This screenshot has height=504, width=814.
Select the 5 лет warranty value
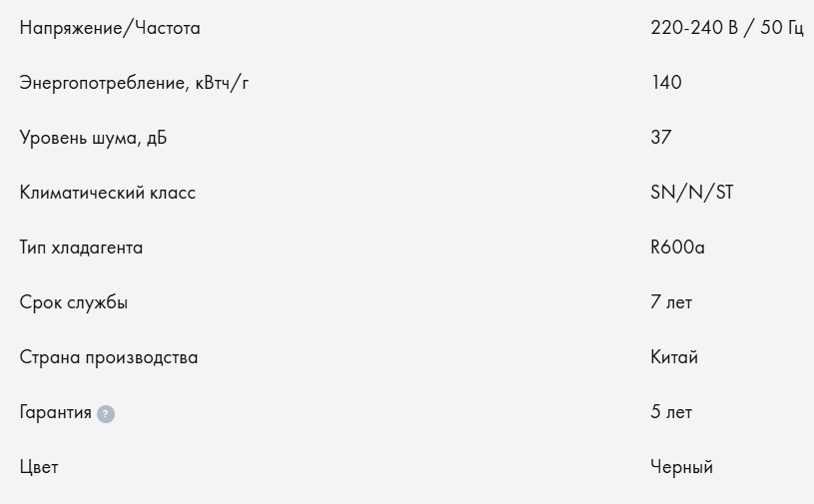click(671, 412)
